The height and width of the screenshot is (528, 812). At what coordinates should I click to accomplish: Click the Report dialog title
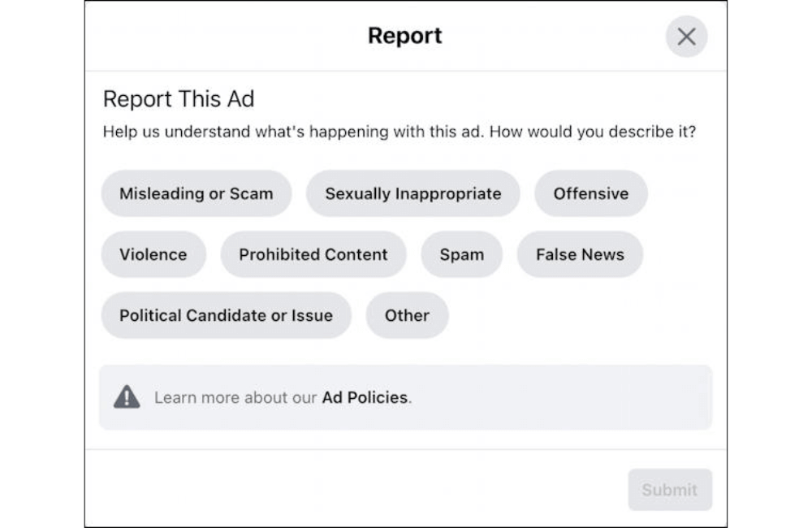coord(404,36)
